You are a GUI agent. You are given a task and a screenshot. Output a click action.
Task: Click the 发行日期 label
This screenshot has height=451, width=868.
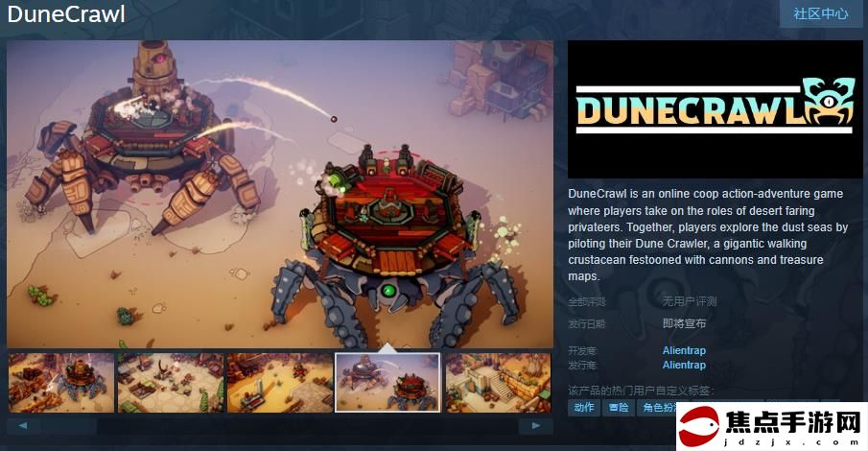coord(587,324)
